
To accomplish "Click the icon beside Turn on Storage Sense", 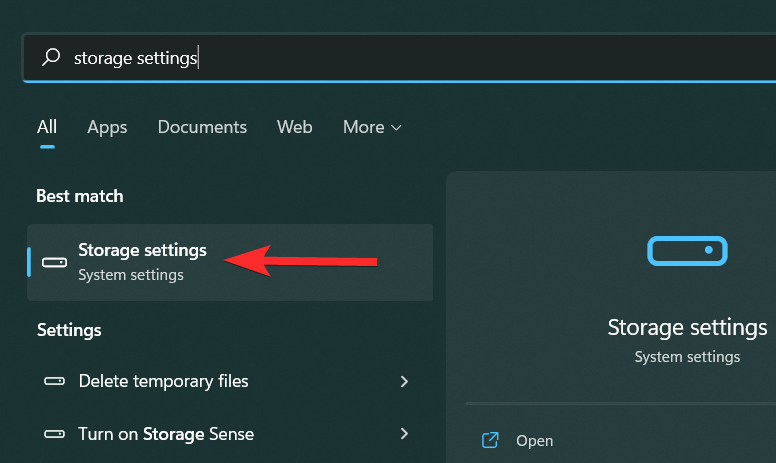I will point(54,434).
